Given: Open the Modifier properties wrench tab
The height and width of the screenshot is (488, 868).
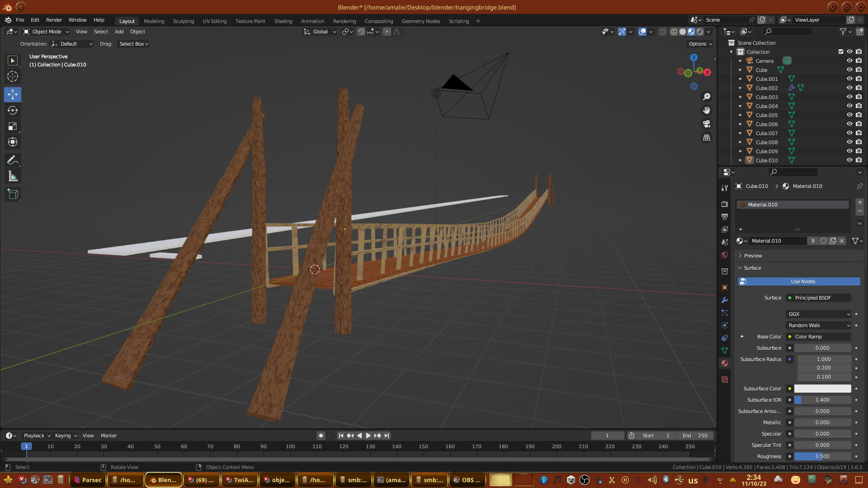Looking at the screenshot, I should 725,300.
